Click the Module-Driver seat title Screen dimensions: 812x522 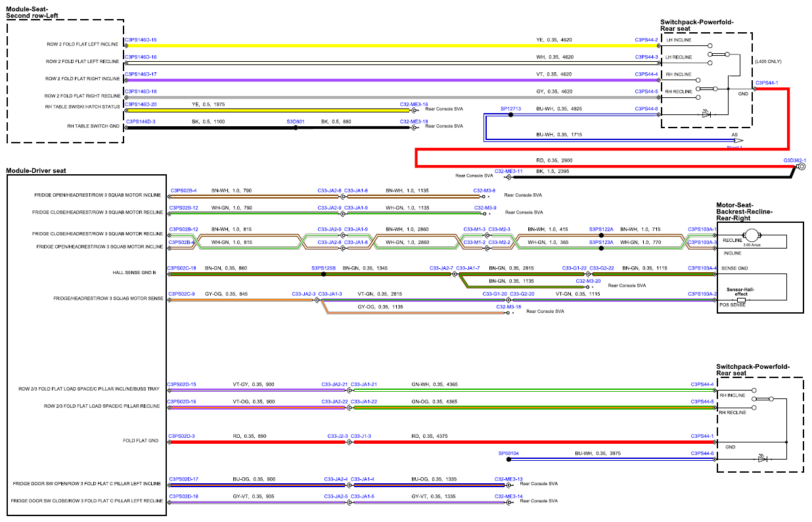[36, 171]
